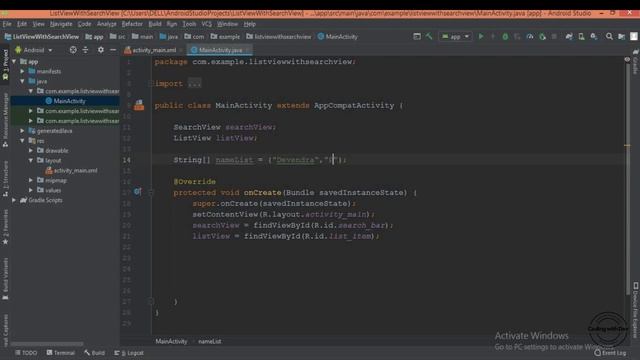Sync project with Gradle files icon
This screenshot has width=640, height=360.
click(569, 37)
